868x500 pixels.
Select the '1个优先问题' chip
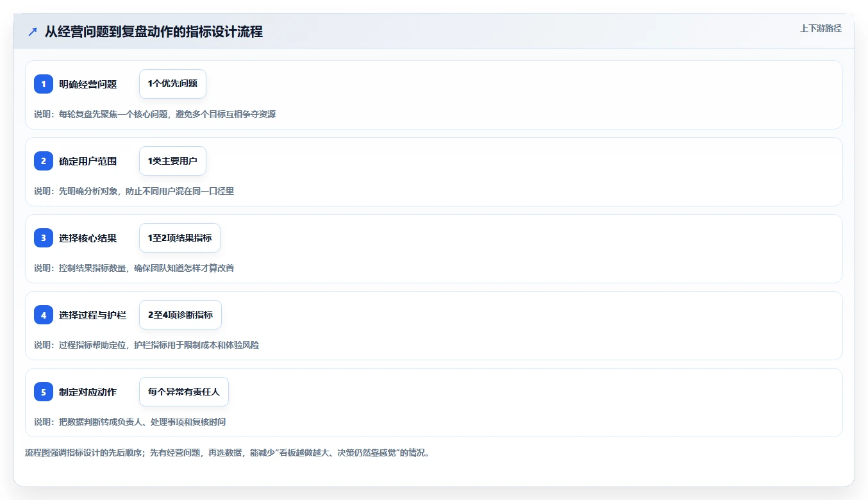172,84
